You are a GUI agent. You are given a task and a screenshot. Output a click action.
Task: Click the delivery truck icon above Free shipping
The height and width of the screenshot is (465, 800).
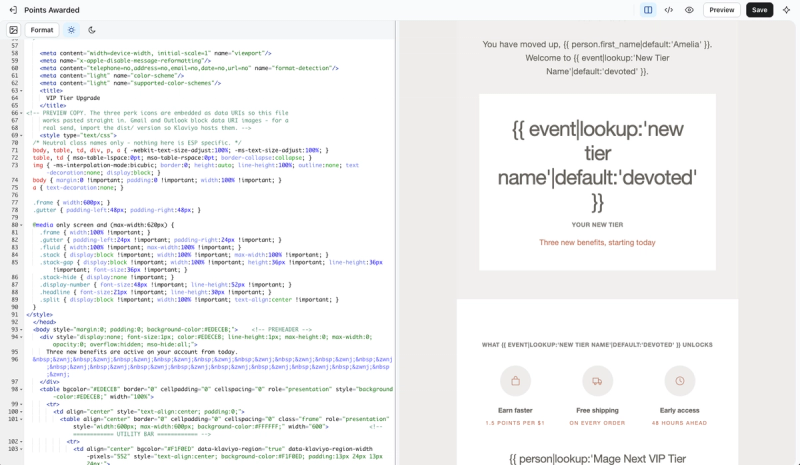click(597, 381)
